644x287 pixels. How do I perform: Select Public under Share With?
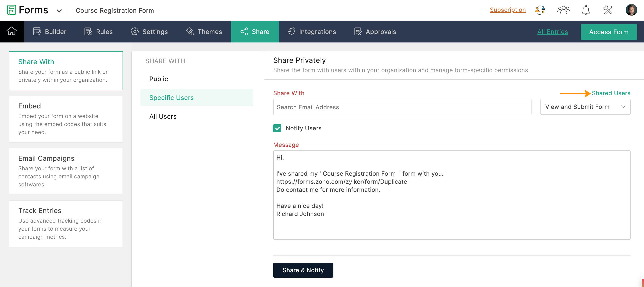tap(159, 79)
